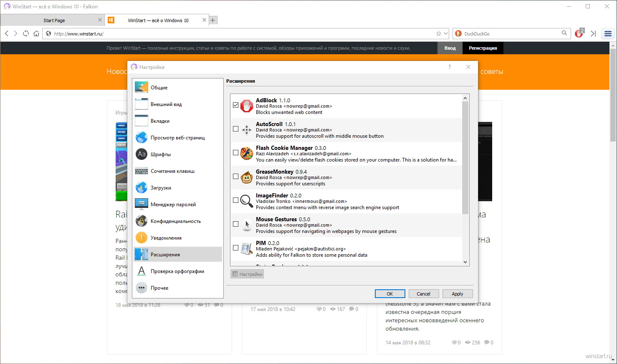Click the Расширения puzzle icon
617x364 pixels.
(x=142, y=254)
